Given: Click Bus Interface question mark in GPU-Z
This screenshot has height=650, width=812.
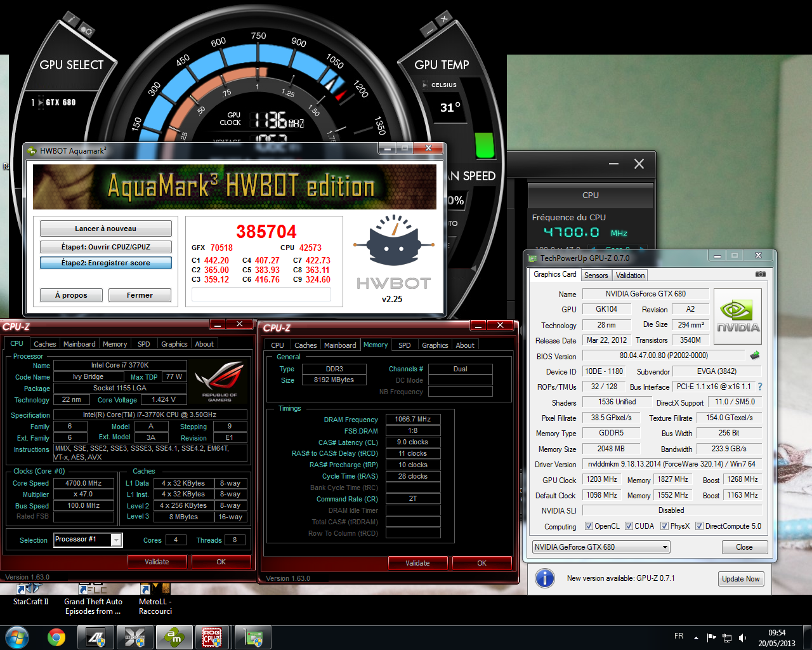Looking at the screenshot, I should (759, 387).
